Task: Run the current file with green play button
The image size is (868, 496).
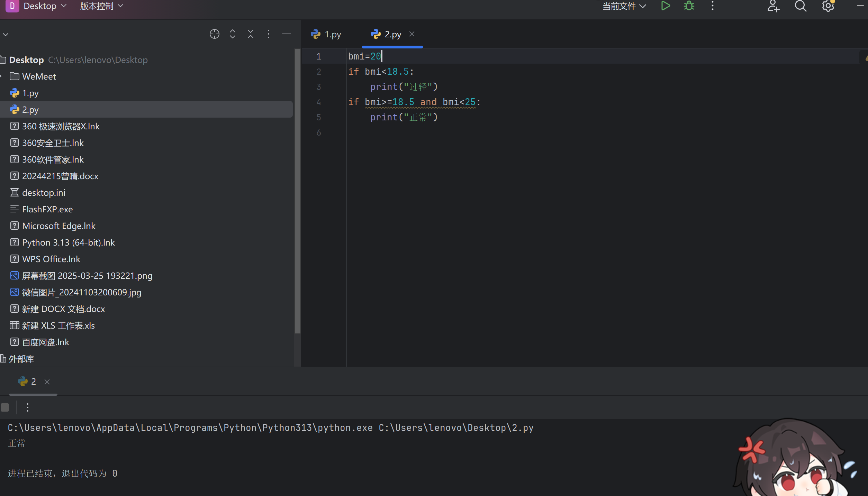Action: (665, 6)
